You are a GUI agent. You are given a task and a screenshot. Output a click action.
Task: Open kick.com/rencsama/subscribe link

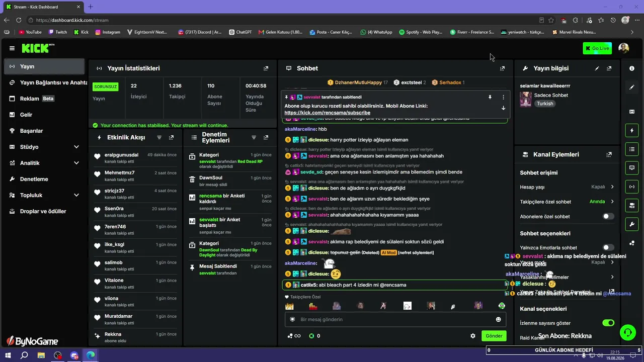pos(327,113)
